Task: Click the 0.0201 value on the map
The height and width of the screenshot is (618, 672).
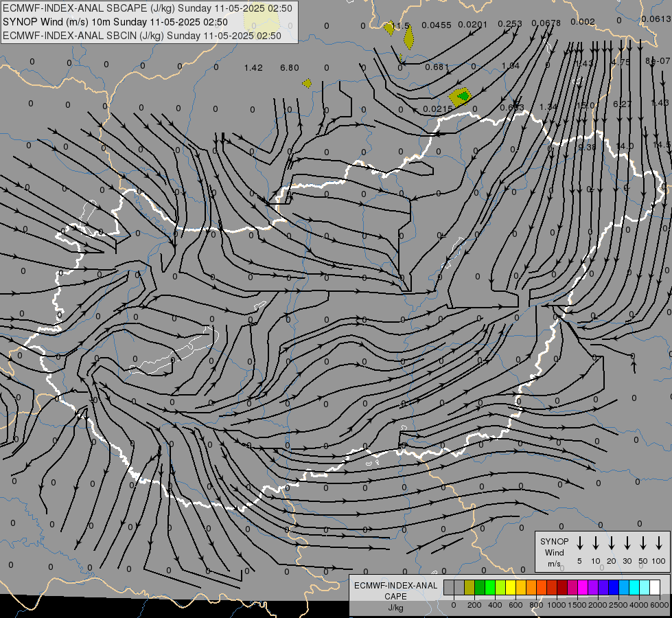Action: click(473, 25)
